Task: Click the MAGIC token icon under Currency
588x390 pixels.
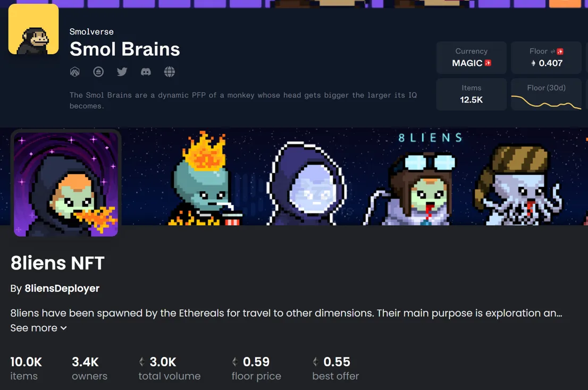Action: (488, 63)
